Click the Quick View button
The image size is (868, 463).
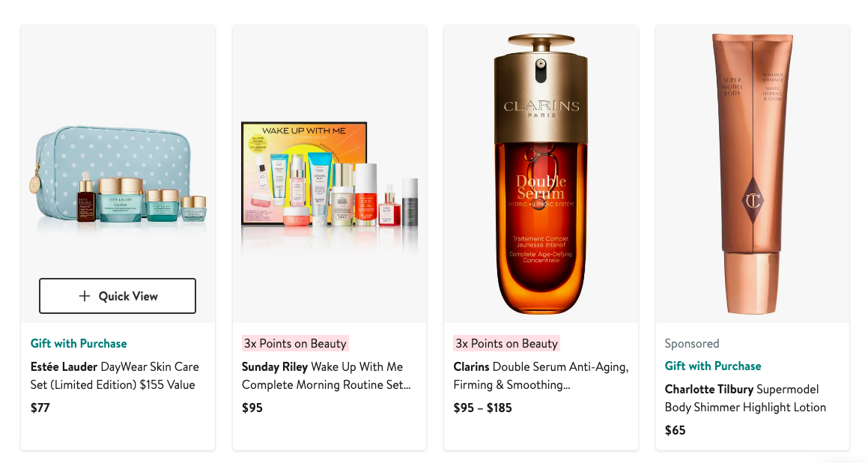click(118, 296)
